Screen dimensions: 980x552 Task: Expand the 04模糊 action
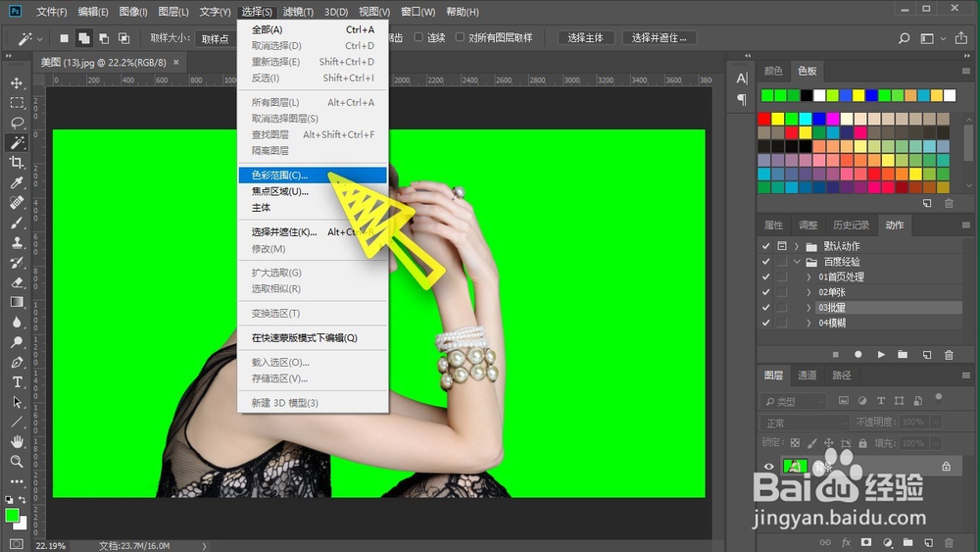808,323
